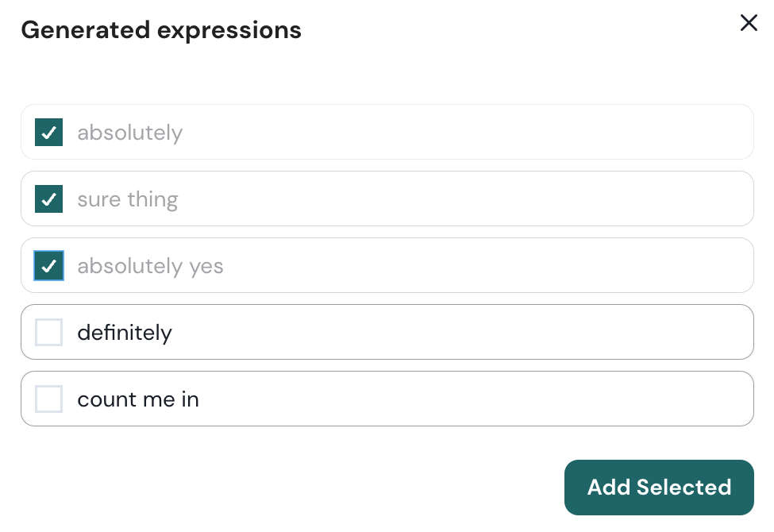Click the "definitely" expression text
774x532 pixels.
pos(124,333)
